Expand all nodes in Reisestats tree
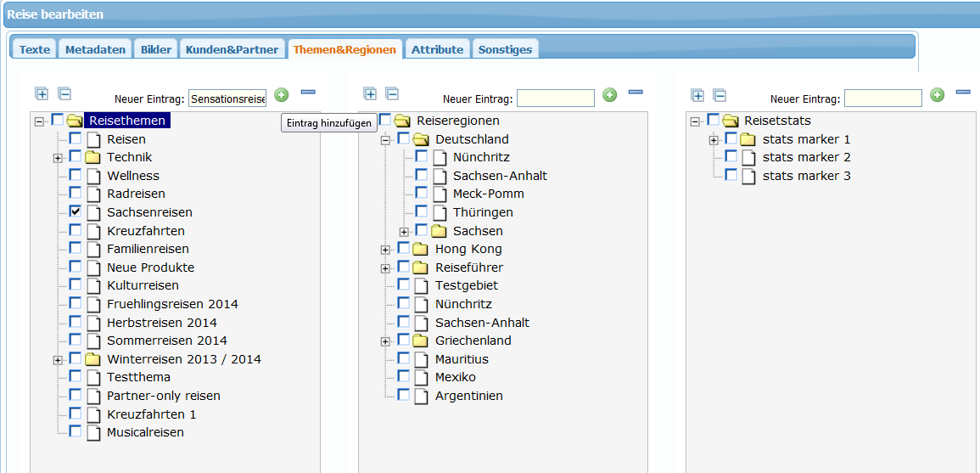Image resolution: width=980 pixels, height=473 pixels. tap(697, 95)
